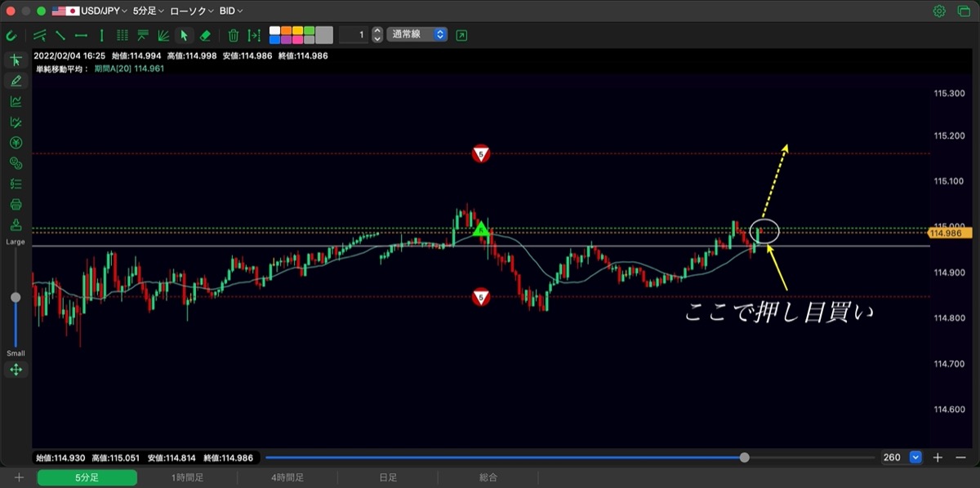Open the USD/JPY currency pair dropdown
Screen dimensions: 980x488
tap(90, 11)
